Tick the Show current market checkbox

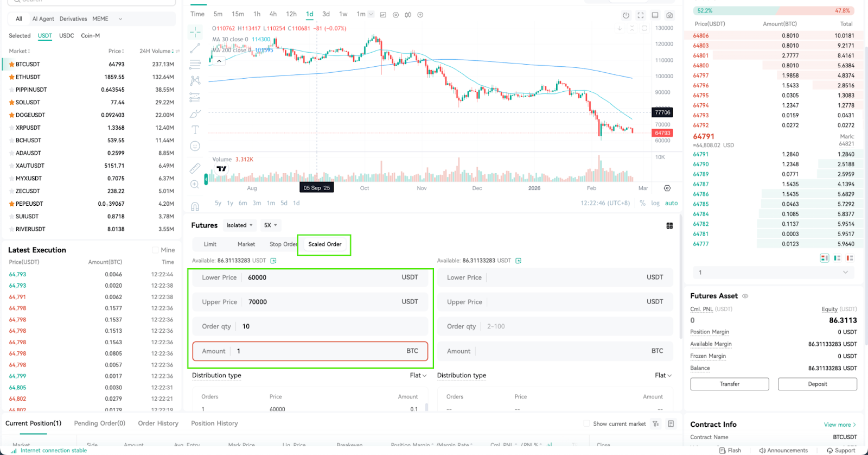tap(586, 424)
